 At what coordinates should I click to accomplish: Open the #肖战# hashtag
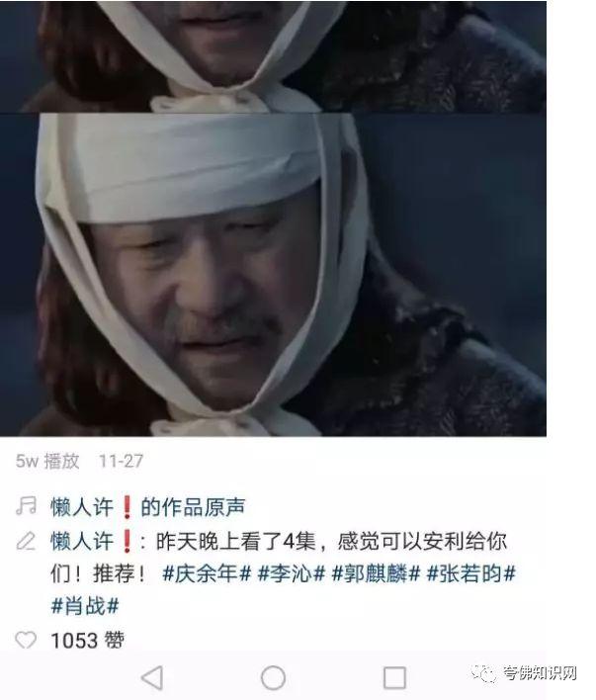pyautogui.click(x=85, y=606)
